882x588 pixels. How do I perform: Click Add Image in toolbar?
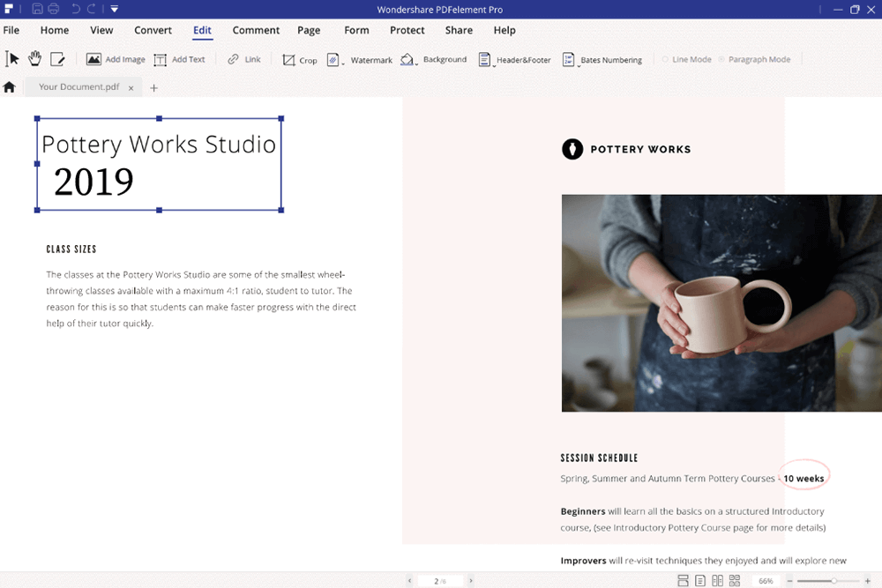pyautogui.click(x=116, y=60)
